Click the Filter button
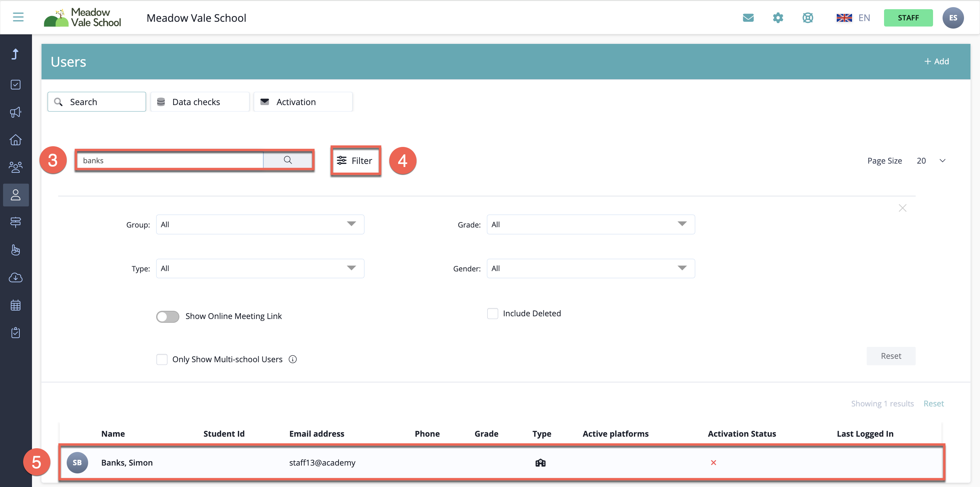 pos(355,161)
